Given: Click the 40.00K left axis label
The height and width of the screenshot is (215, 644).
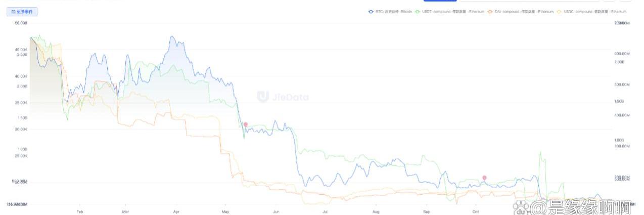Looking at the screenshot, I should (x=21, y=76).
